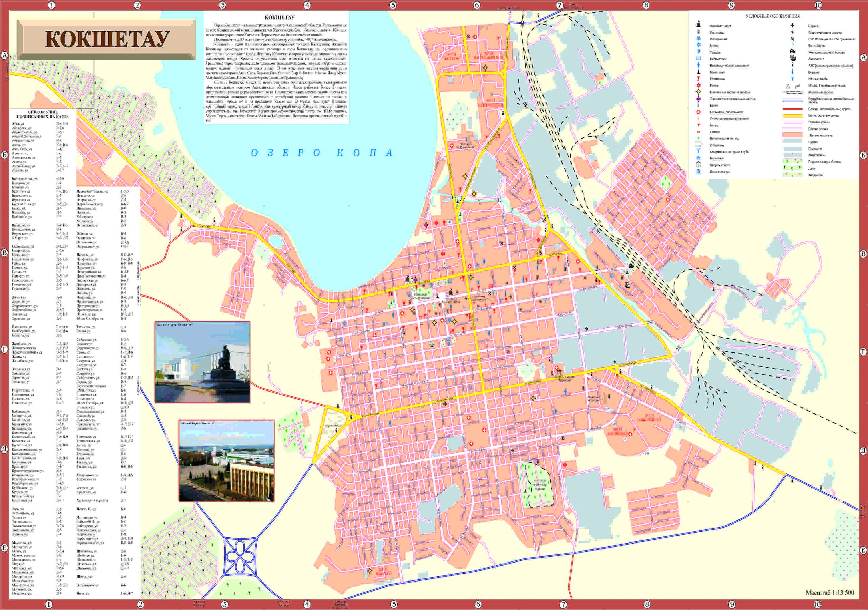Click the УСЛОВНЫЕ ОБОЗНАЧЕНИЯ legend heading
Image resolution: width=868 pixels, height=610 pixels.
(773, 16)
